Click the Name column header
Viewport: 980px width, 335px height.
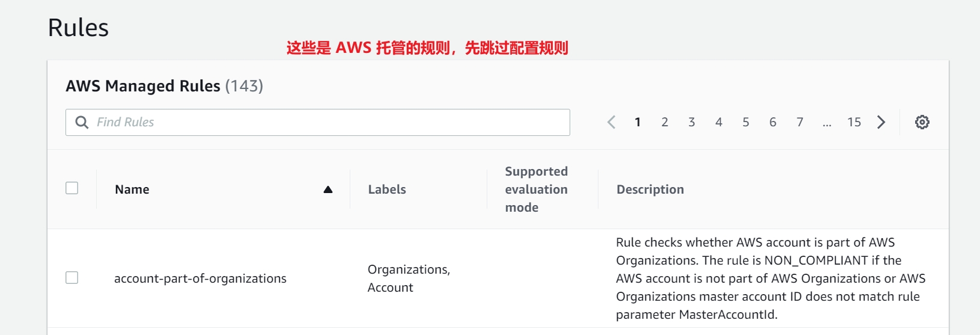pyautogui.click(x=132, y=189)
